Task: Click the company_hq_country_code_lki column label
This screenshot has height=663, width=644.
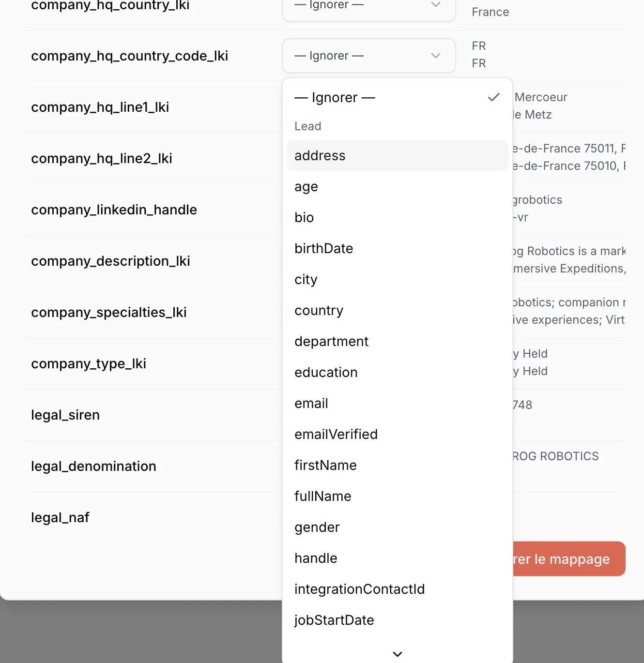Action: [130, 56]
